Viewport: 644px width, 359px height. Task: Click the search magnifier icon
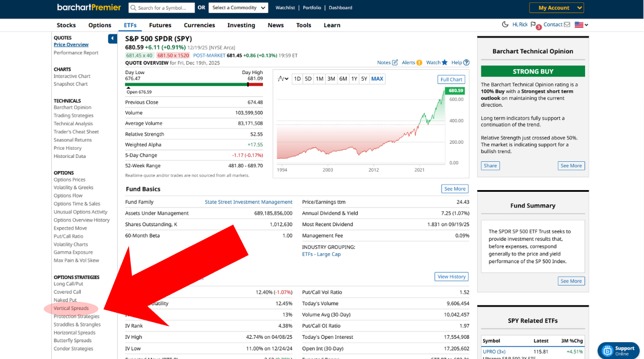coord(133,8)
